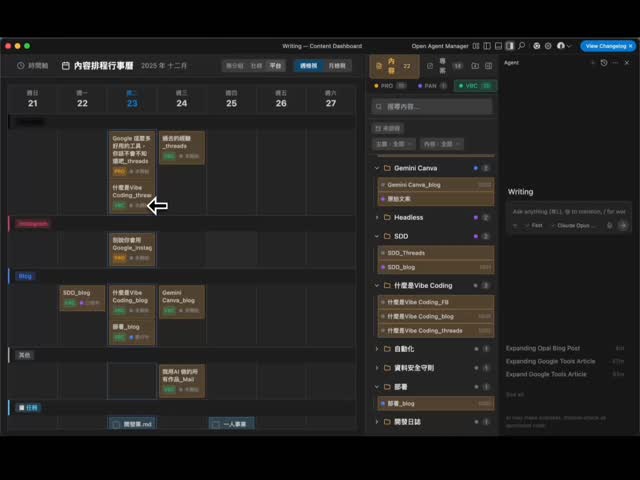
Task: Click the send arrow button in chat input
Action: 623,226
